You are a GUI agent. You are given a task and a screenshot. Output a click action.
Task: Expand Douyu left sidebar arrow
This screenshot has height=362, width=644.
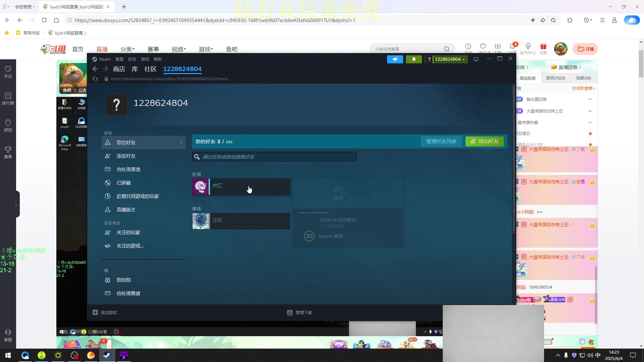click(x=16, y=205)
